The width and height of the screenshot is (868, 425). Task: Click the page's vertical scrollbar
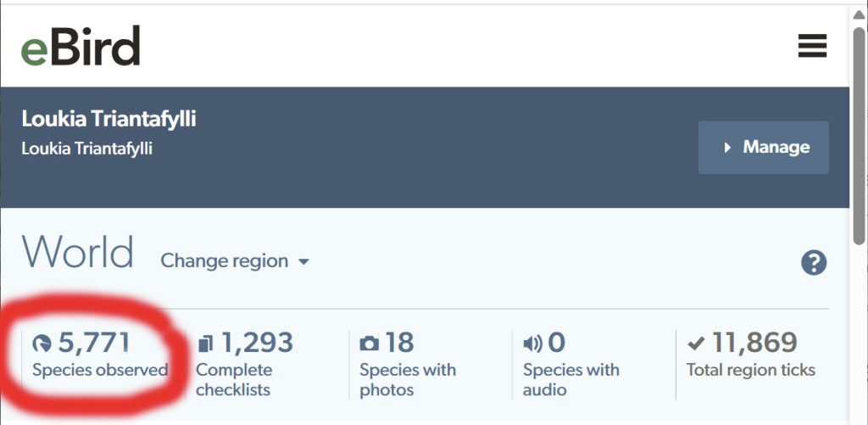coord(858,127)
